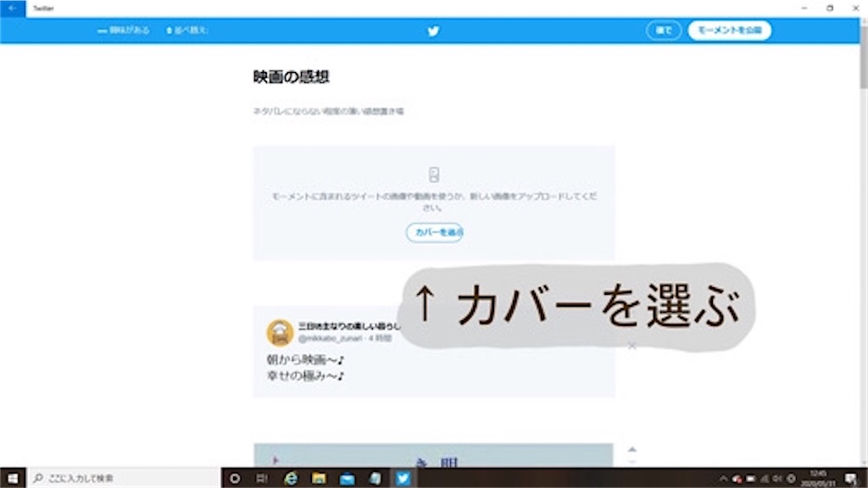Open Cortana circle icon on taskbar

235,478
